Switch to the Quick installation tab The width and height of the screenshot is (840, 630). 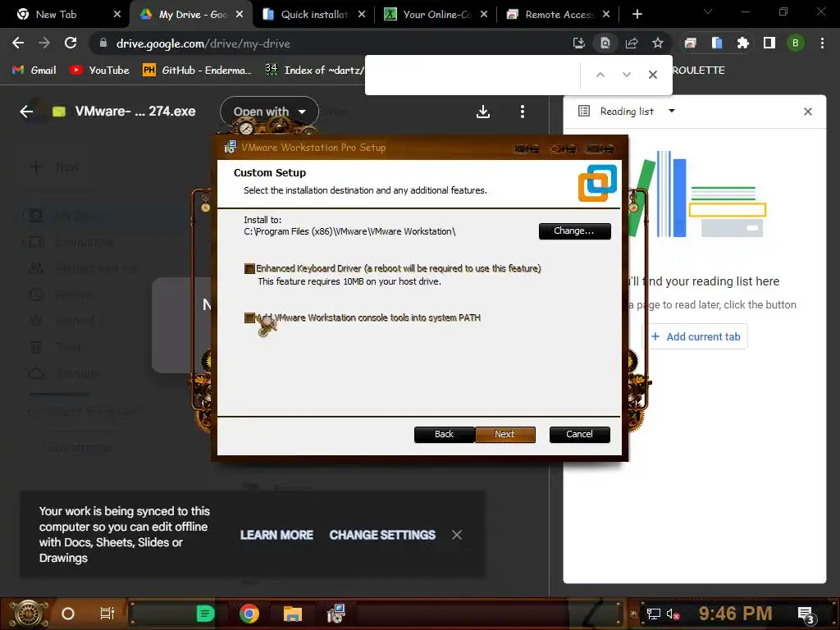point(313,15)
